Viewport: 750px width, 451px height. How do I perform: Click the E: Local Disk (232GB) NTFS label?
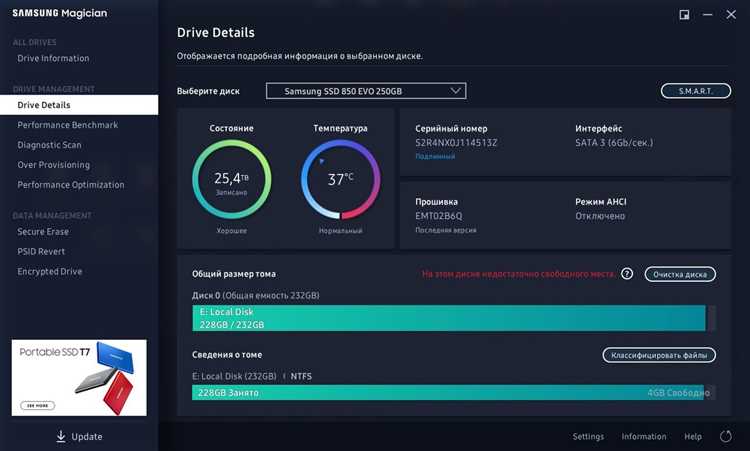click(252, 376)
